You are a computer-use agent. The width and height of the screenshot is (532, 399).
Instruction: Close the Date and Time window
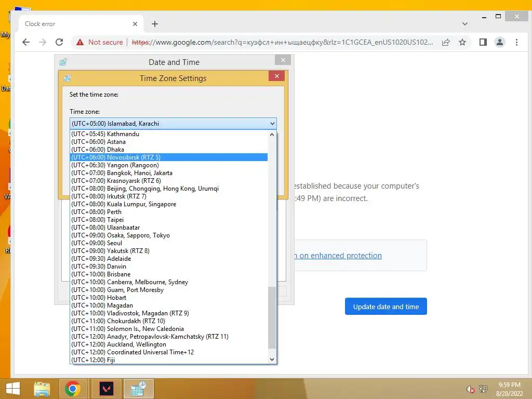click(283, 60)
